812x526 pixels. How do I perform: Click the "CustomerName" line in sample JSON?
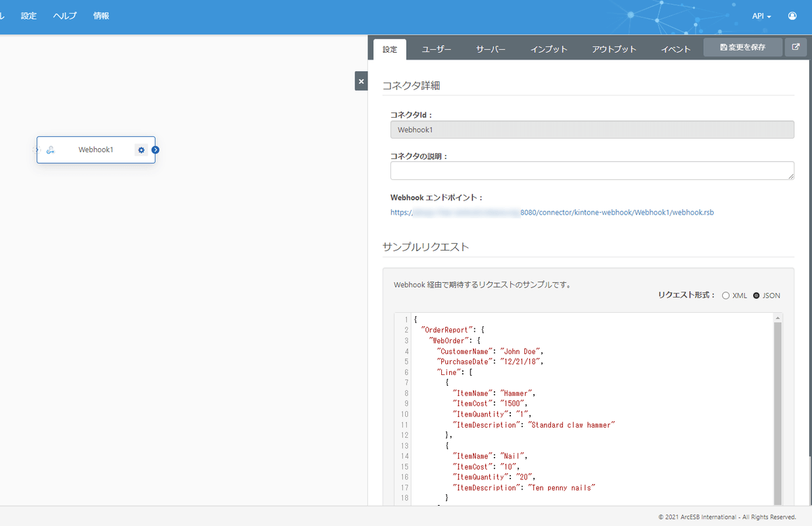coord(490,351)
